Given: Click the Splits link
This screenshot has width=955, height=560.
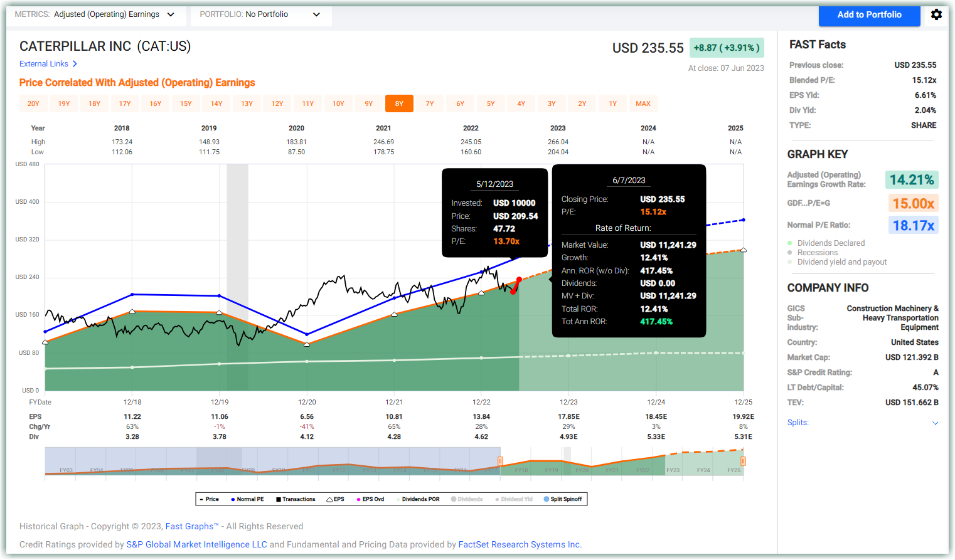Looking at the screenshot, I should [798, 423].
